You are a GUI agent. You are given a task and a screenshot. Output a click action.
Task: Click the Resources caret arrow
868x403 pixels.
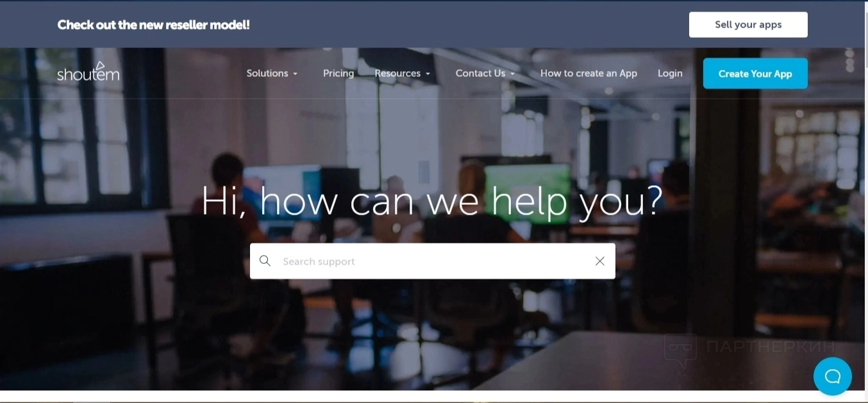428,74
